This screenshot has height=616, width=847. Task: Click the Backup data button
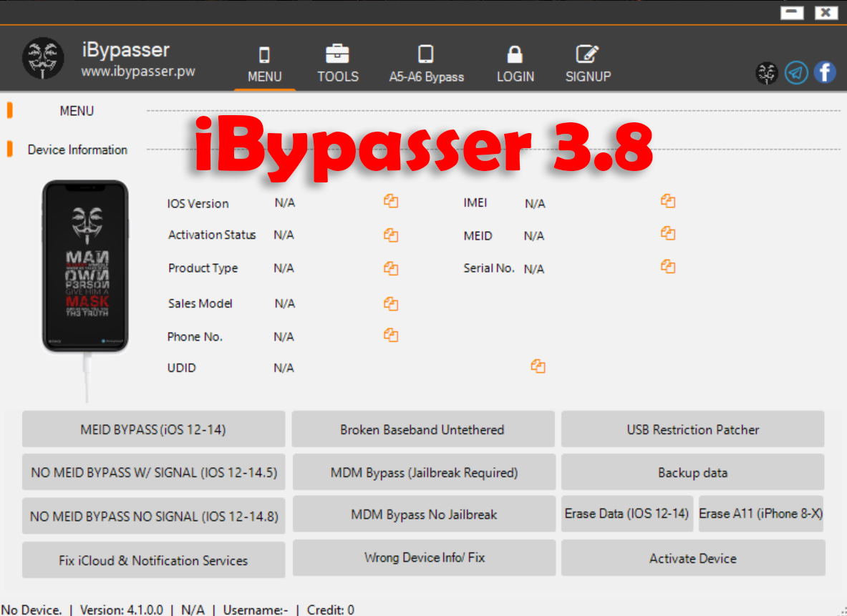(692, 472)
